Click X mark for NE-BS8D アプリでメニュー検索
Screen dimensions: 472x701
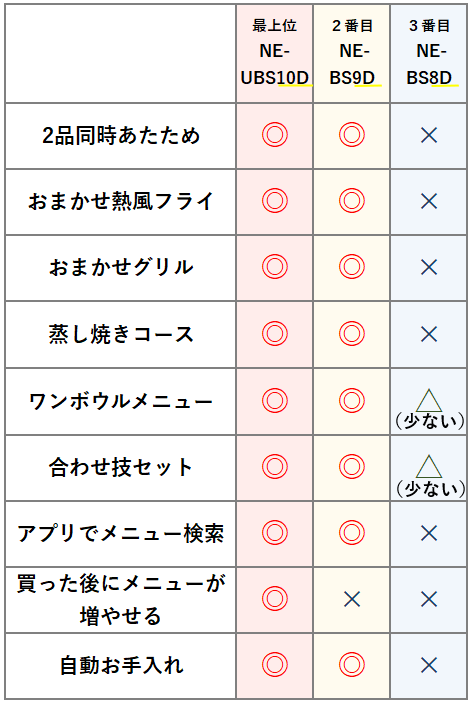pos(429,533)
